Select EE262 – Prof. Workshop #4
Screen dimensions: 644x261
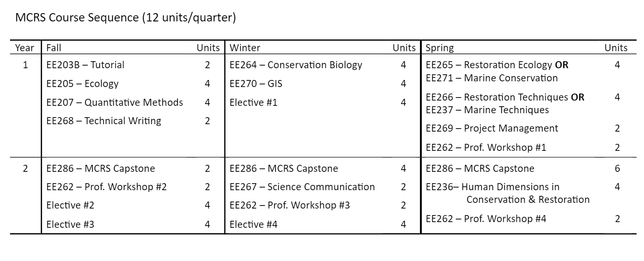coord(486,219)
